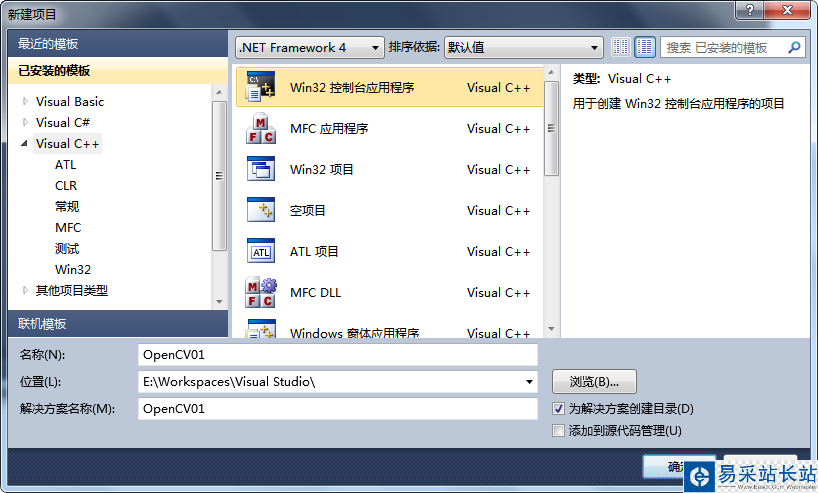
Task: Click the Win32 console application template icon
Action: [260, 87]
